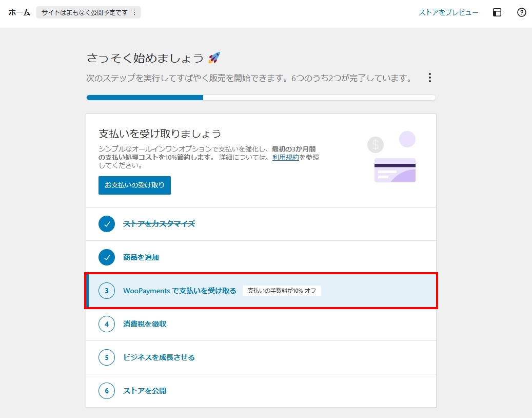Viewport: 532px width, 418px height.
Task: Click the checkmark beside 商品を追加
Action: [x=107, y=257]
